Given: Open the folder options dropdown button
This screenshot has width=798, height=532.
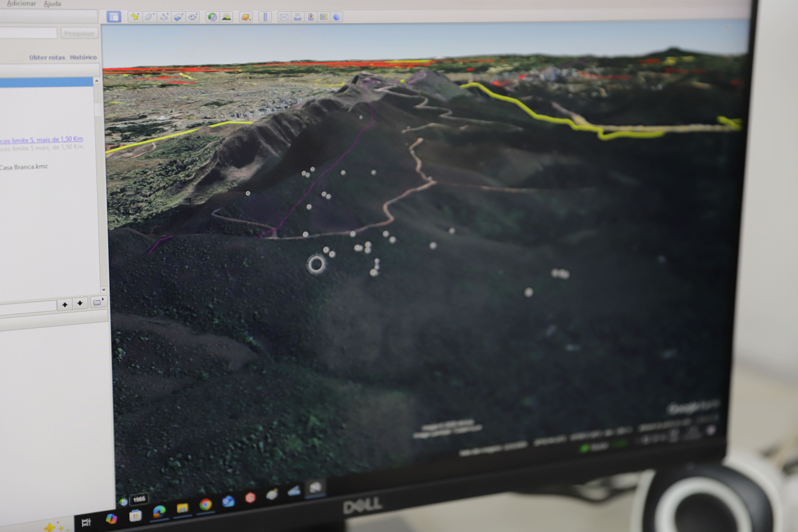Looking at the screenshot, I should [x=98, y=302].
